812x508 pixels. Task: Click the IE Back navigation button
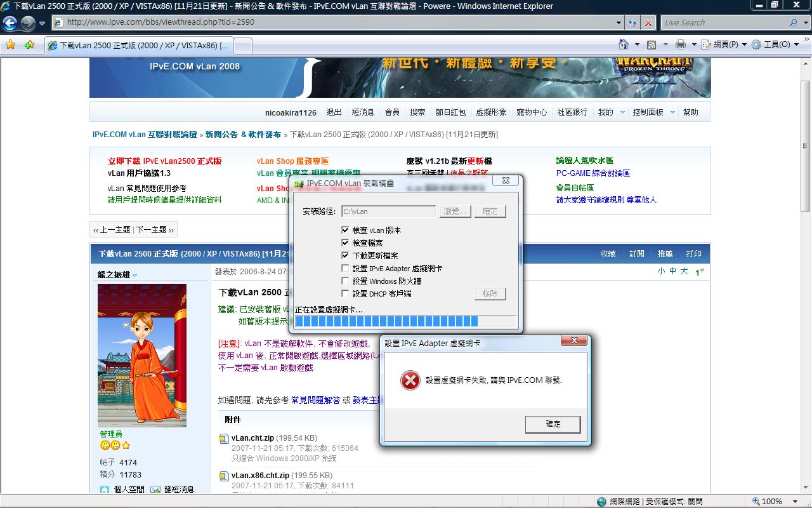click(10, 23)
